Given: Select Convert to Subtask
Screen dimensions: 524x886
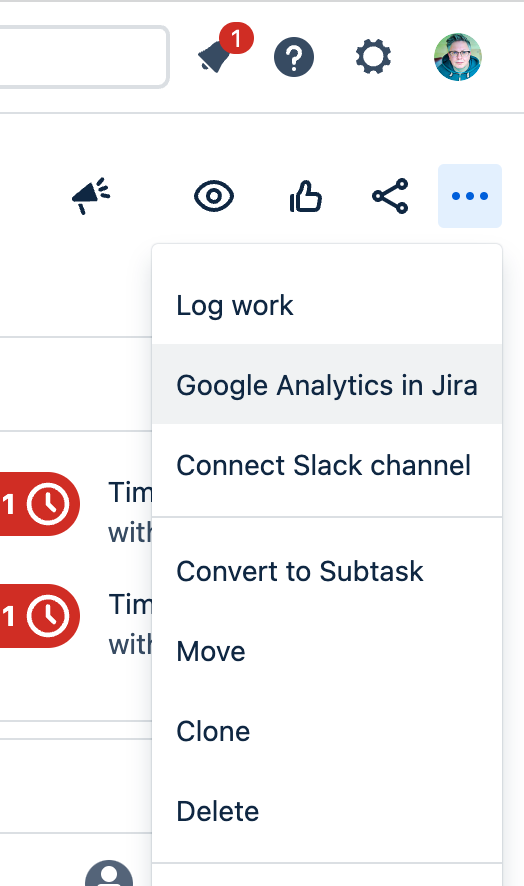Looking at the screenshot, I should (x=327, y=571).
